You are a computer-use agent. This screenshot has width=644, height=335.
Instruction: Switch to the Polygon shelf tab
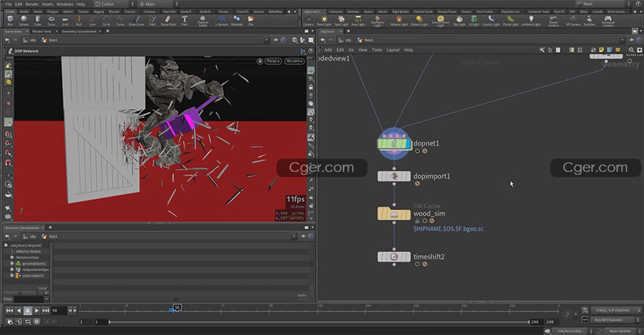[x=53, y=12]
